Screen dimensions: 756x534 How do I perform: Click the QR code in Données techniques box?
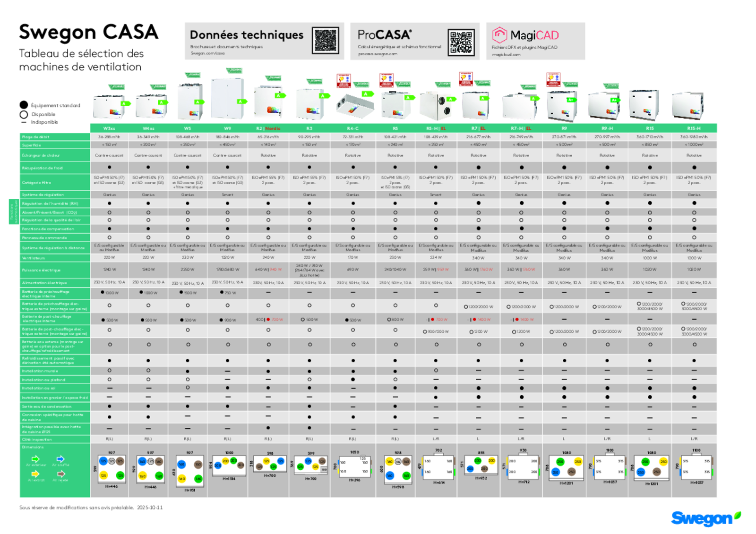click(326, 41)
